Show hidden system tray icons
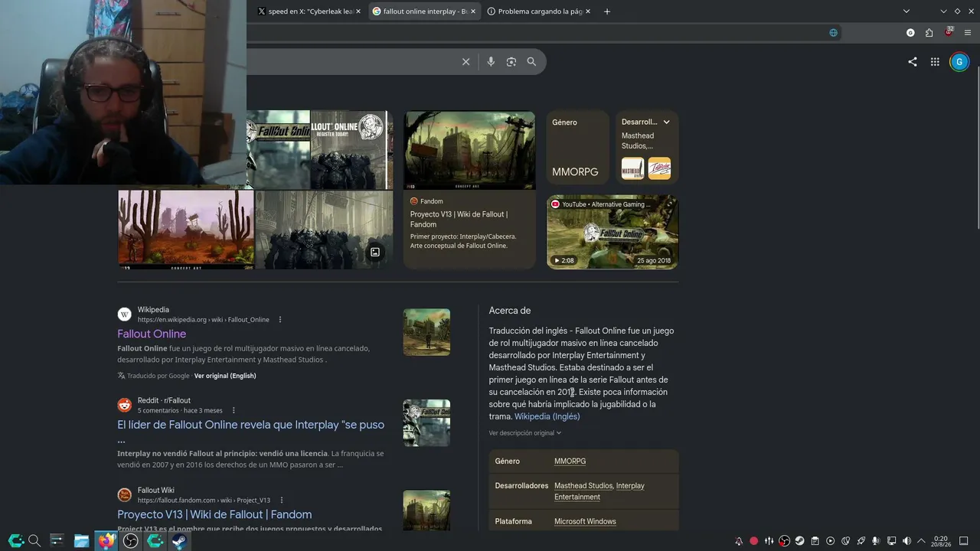 (921, 541)
